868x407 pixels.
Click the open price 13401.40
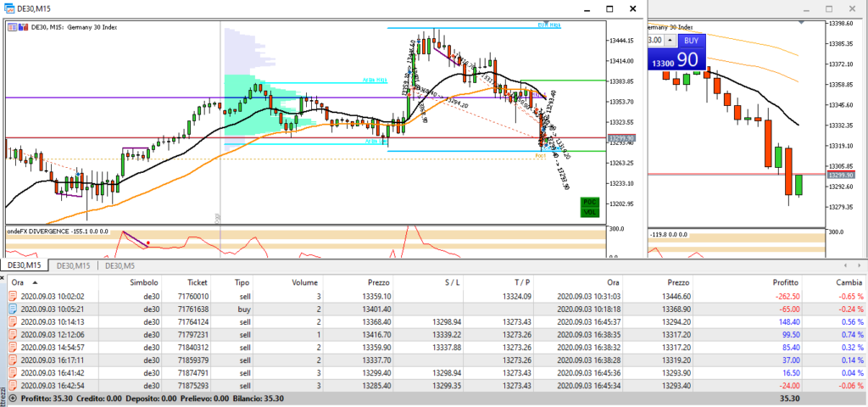pos(376,309)
